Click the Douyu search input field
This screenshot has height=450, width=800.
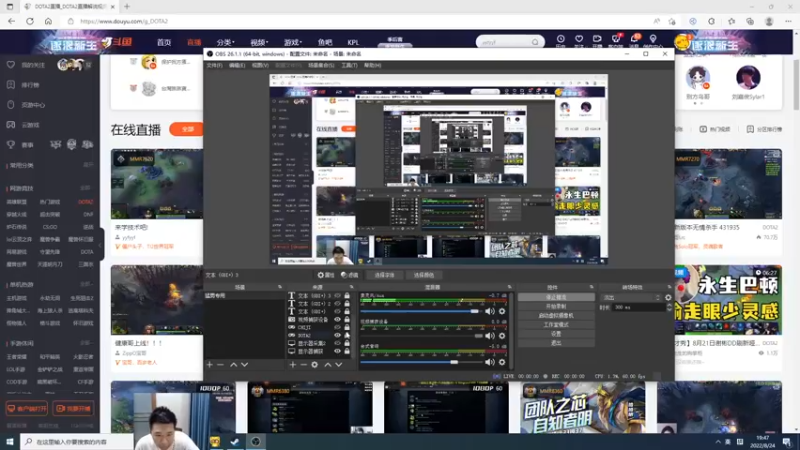pos(504,42)
